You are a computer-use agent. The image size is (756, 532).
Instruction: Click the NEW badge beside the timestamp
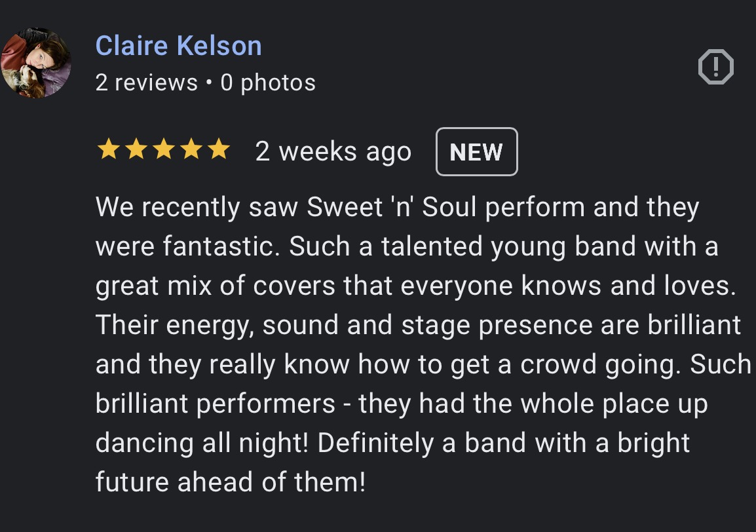click(x=476, y=152)
